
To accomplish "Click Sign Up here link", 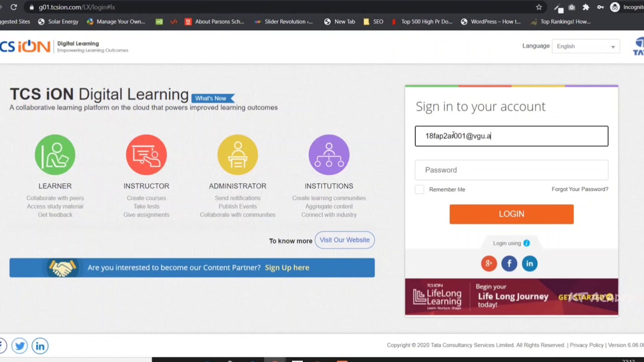I will tap(287, 267).
